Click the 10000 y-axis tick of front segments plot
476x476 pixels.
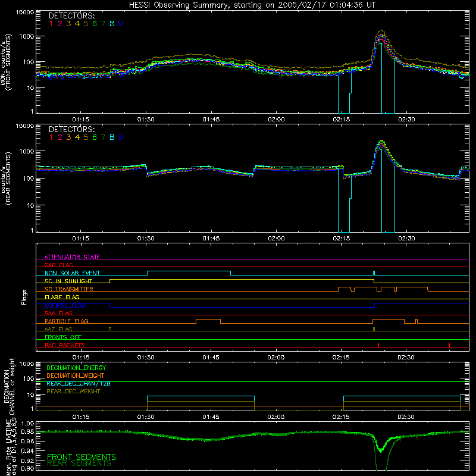pos(25,12)
